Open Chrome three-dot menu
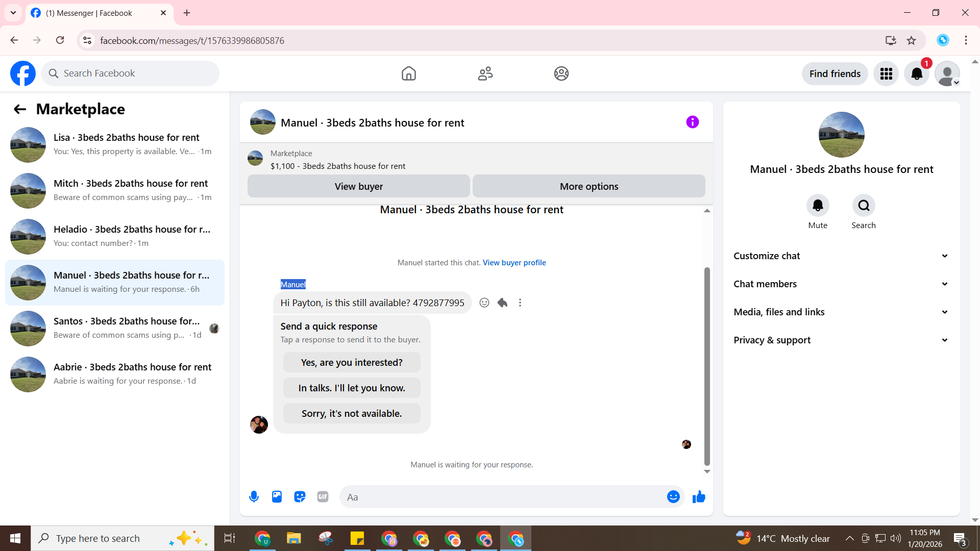Viewport: 980px width, 551px height. 966,40
